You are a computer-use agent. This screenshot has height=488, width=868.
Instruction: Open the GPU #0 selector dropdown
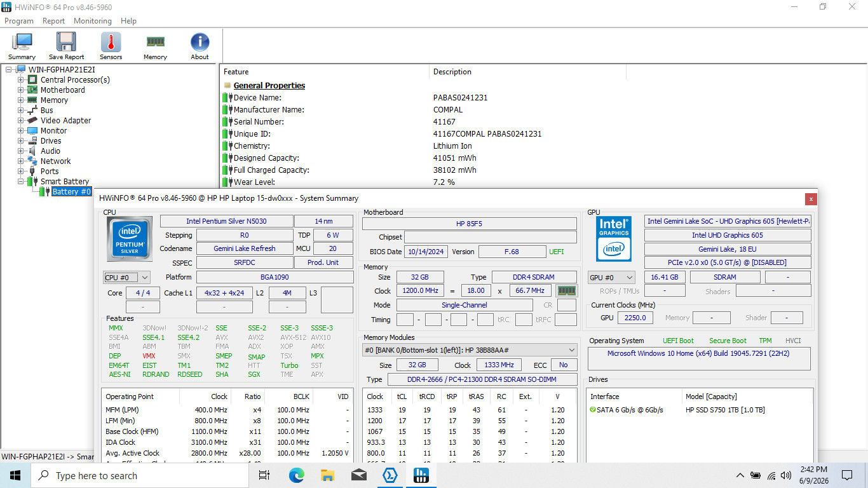tap(612, 277)
